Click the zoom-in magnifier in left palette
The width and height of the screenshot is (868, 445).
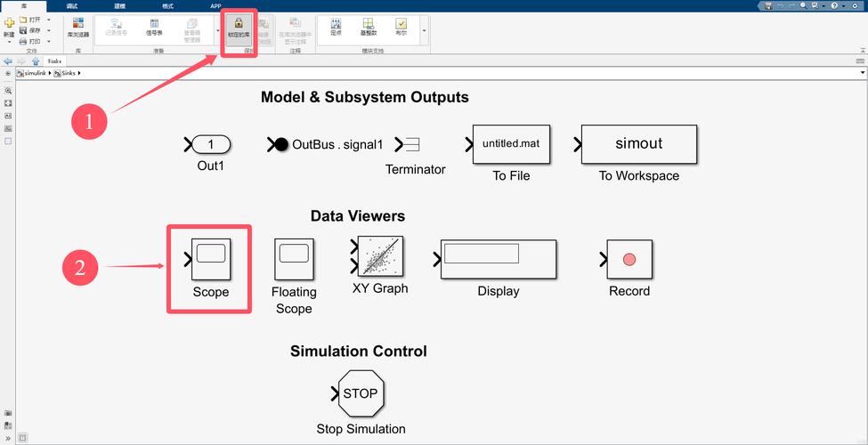pos(8,91)
